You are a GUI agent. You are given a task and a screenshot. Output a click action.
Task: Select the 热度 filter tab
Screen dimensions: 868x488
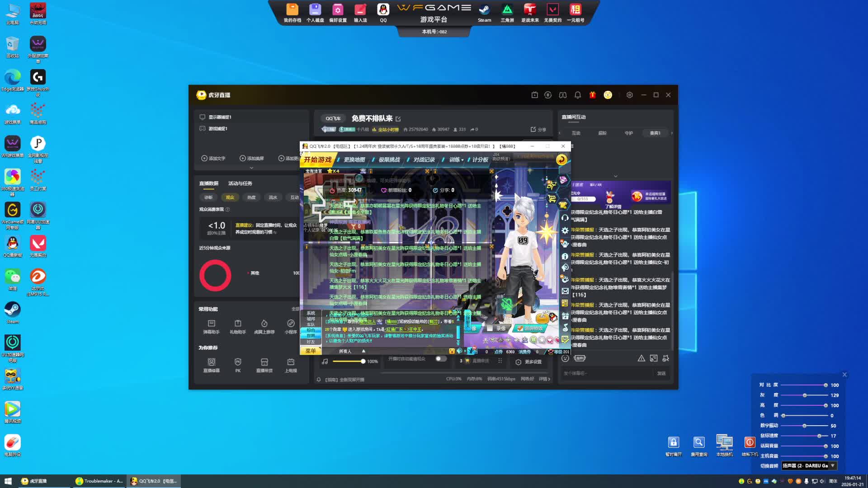251,197
